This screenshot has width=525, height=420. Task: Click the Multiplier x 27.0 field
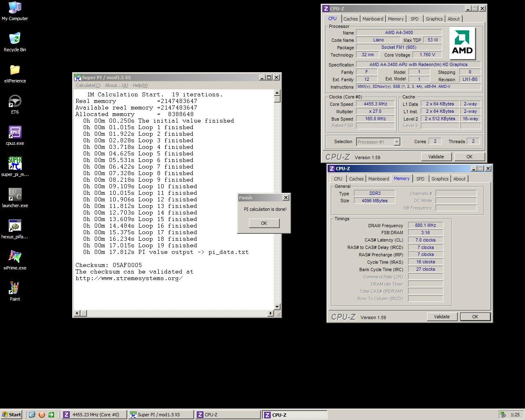375,111
